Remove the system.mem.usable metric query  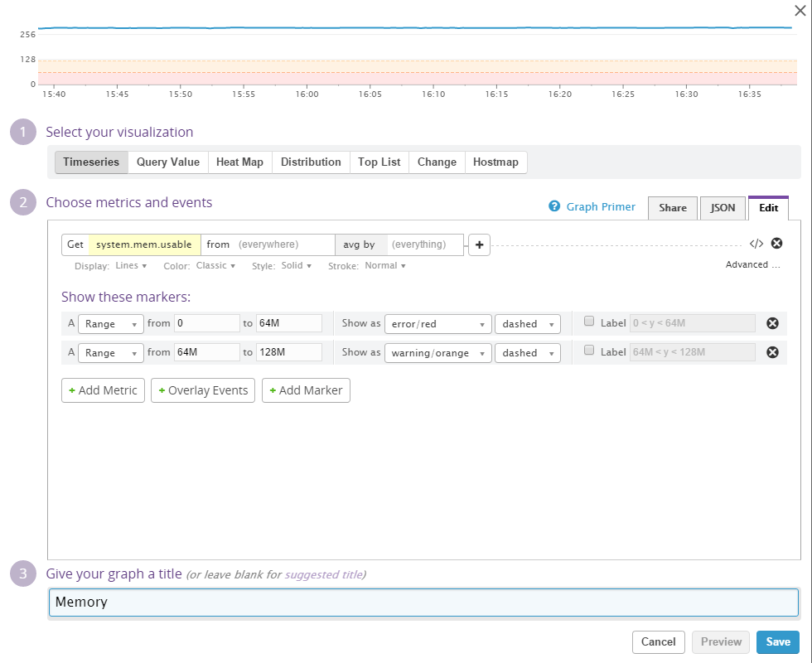click(776, 244)
